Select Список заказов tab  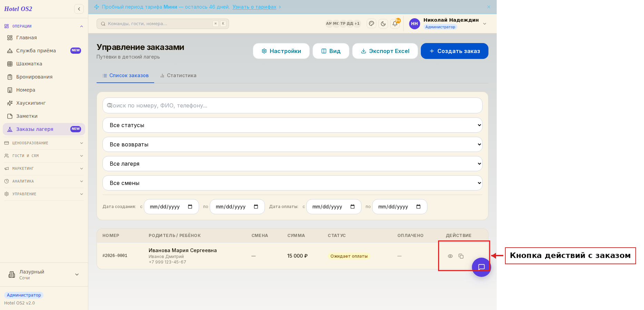coord(125,75)
